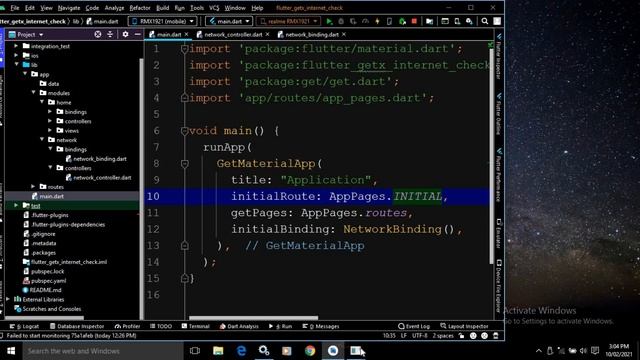Image resolution: width=640 pixels, height=360 pixels.
Task: Open Edge browser from taskbar
Action: [241, 351]
